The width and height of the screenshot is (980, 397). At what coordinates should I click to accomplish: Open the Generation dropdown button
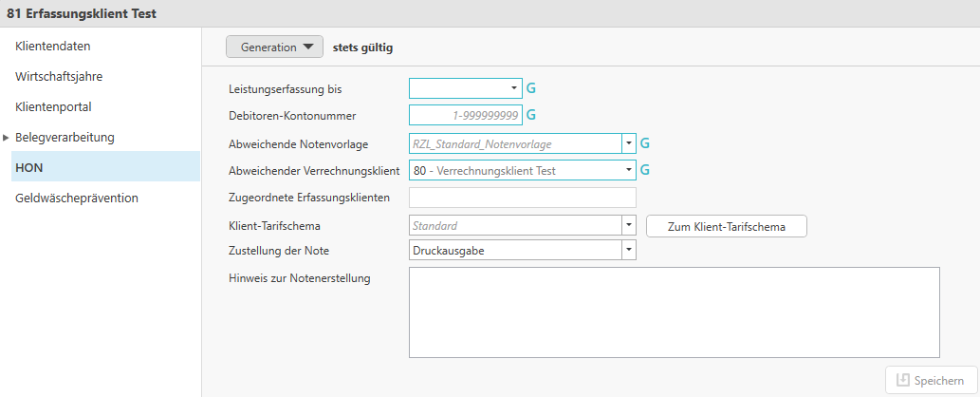pos(274,47)
